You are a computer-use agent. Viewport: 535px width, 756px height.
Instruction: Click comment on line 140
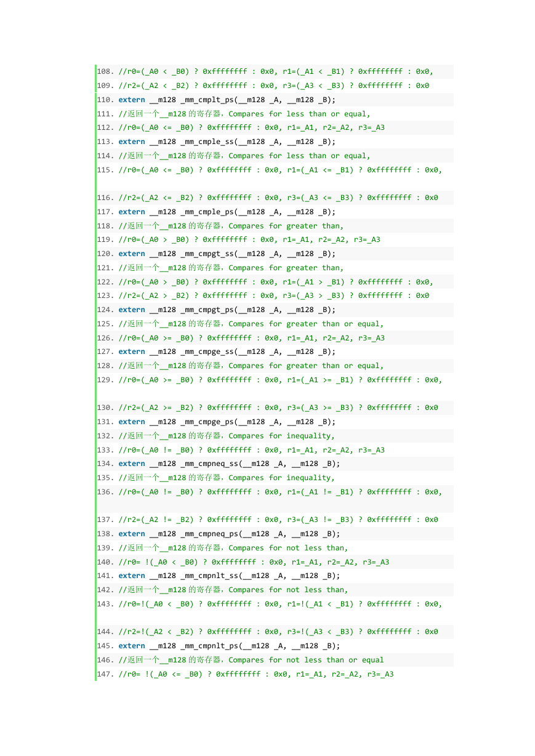(254, 562)
